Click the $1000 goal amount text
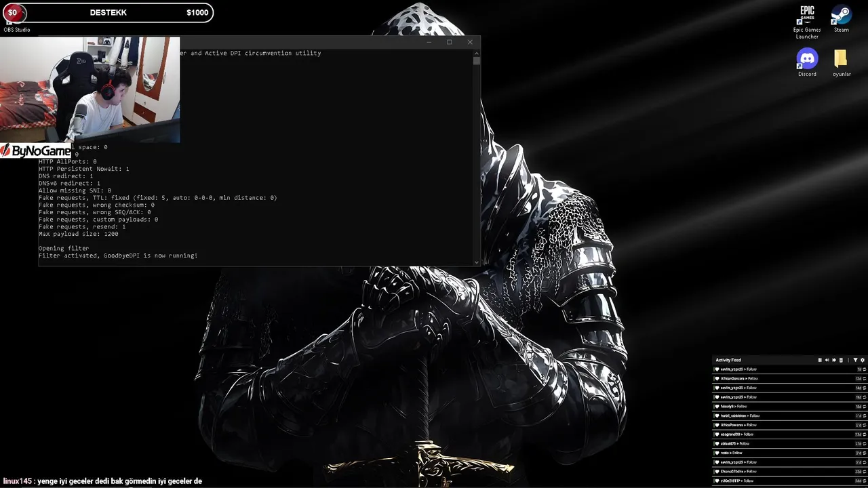This screenshot has height=488, width=868. point(197,12)
